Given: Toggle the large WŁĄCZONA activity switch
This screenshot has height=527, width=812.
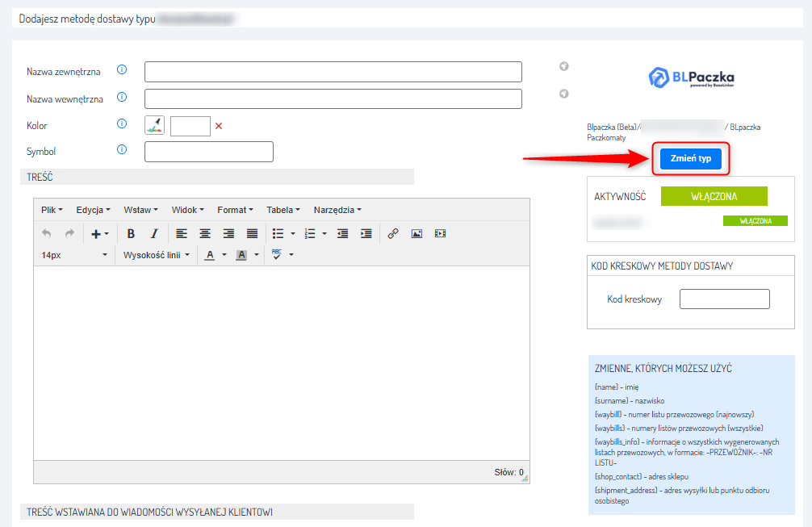Looking at the screenshot, I should (714, 197).
